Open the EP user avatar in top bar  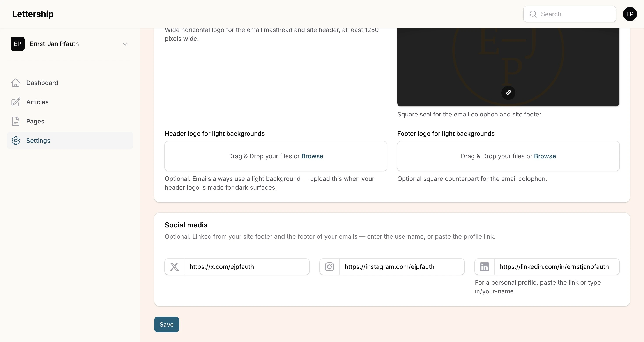tap(630, 14)
